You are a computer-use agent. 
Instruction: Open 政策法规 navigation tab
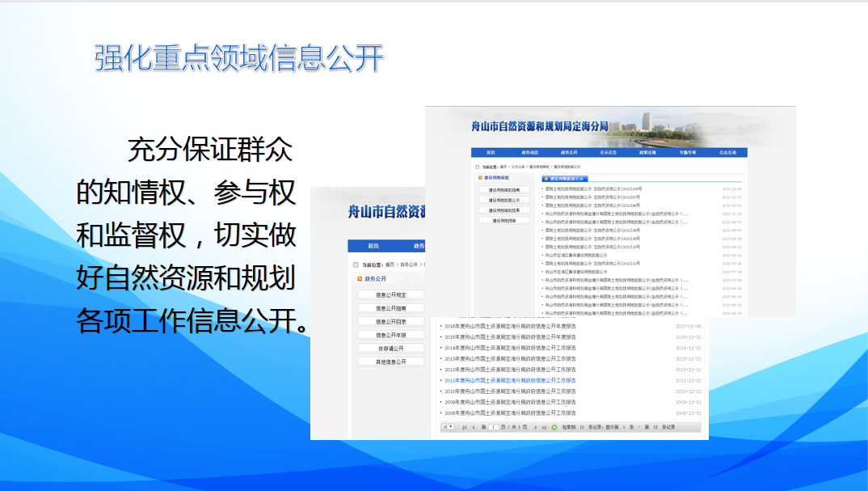pos(648,152)
